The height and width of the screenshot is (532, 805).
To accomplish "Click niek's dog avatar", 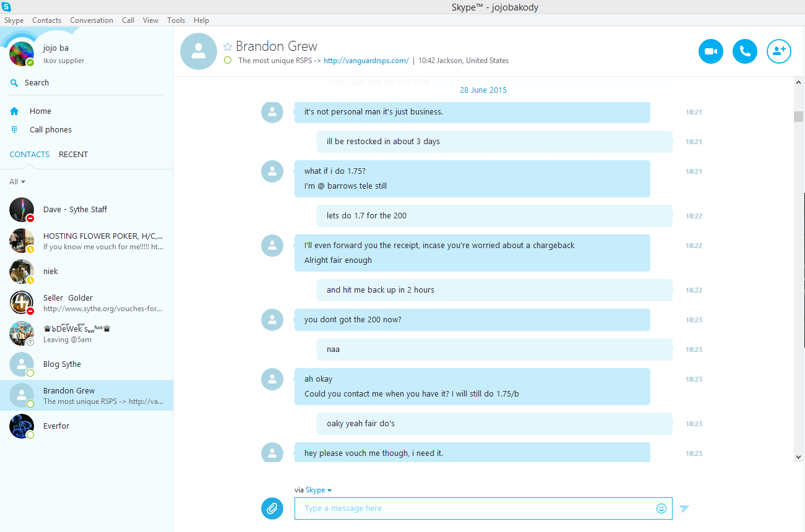I will click(22, 272).
